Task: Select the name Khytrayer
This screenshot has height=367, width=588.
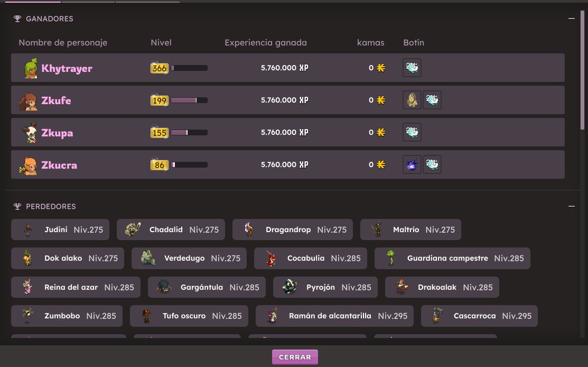Action: pyautogui.click(x=67, y=68)
